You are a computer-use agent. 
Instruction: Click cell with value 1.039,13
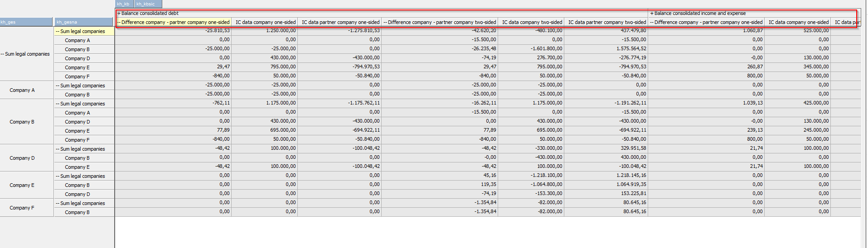click(706, 103)
